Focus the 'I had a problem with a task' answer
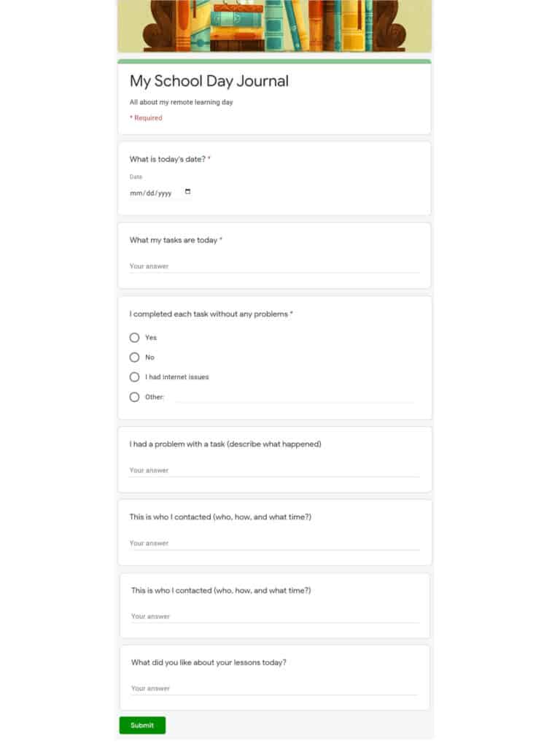 274,471
